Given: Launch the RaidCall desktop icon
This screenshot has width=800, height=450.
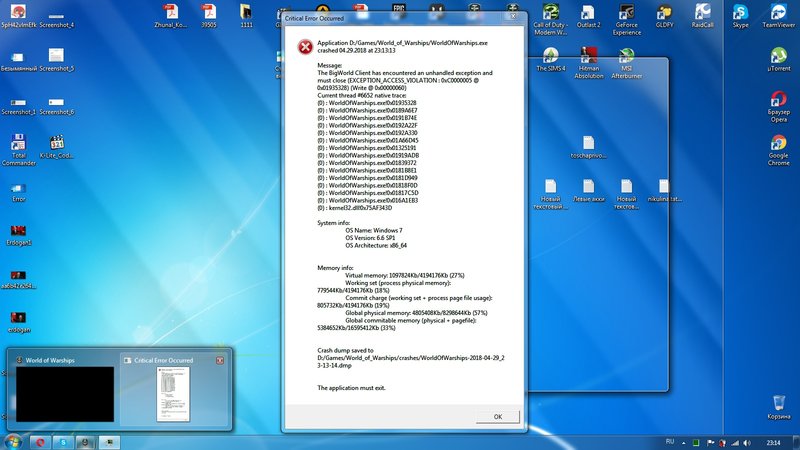Looking at the screenshot, I should [703, 16].
